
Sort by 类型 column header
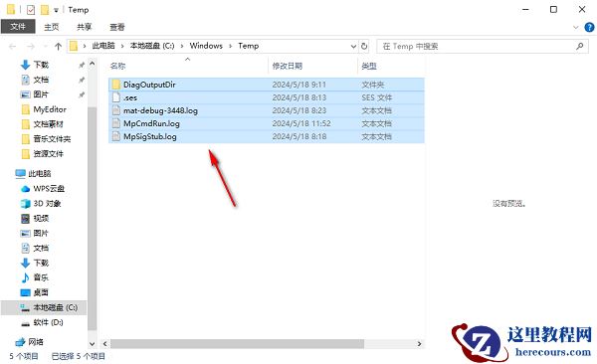click(x=368, y=66)
